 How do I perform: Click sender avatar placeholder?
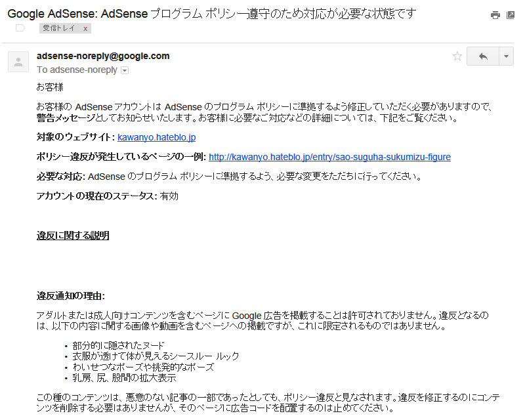pos(18,62)
